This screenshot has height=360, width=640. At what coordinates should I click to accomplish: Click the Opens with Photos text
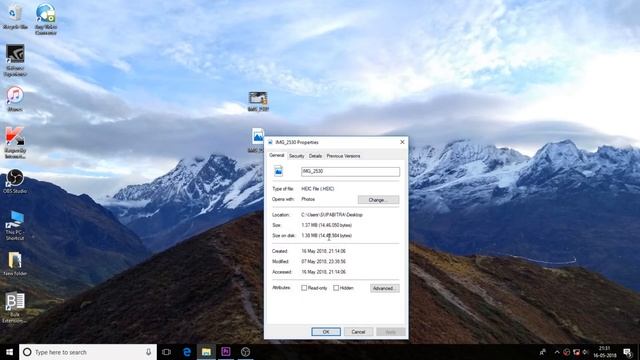(308, 199)
